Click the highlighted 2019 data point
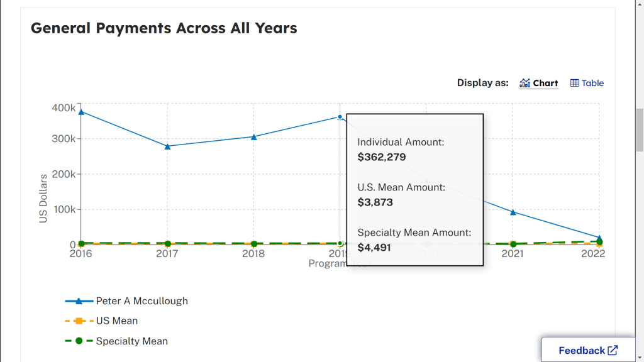 340,117
